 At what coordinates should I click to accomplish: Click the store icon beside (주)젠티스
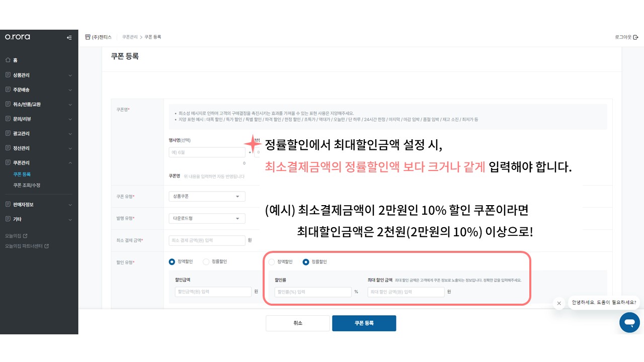click(88, 37)
